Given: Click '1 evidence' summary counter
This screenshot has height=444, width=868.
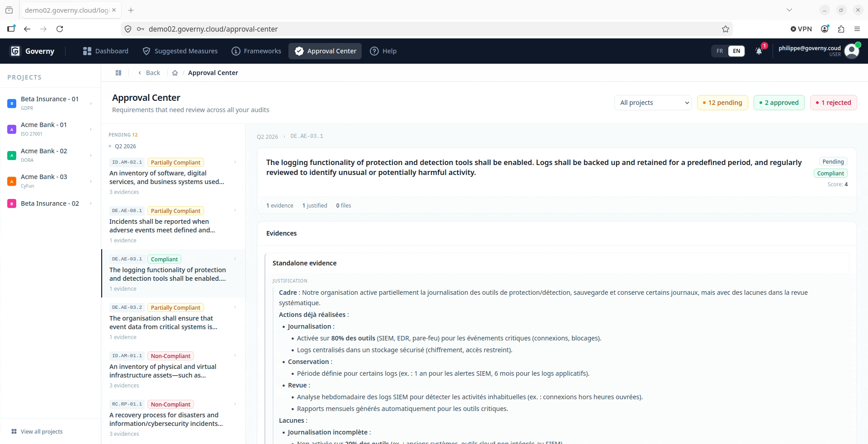Looking at the screenshot, I should click(x=279, y=205).
